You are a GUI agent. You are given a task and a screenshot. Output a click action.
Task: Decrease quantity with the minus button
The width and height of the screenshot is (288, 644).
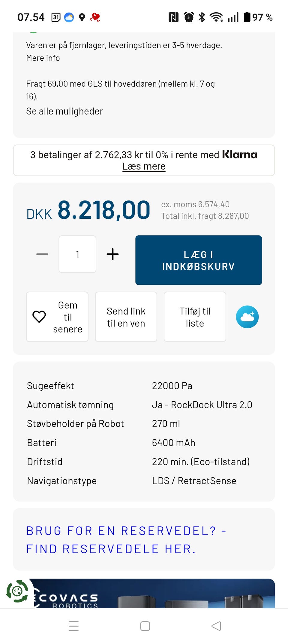pyautogui.click(x=42, y=254)
